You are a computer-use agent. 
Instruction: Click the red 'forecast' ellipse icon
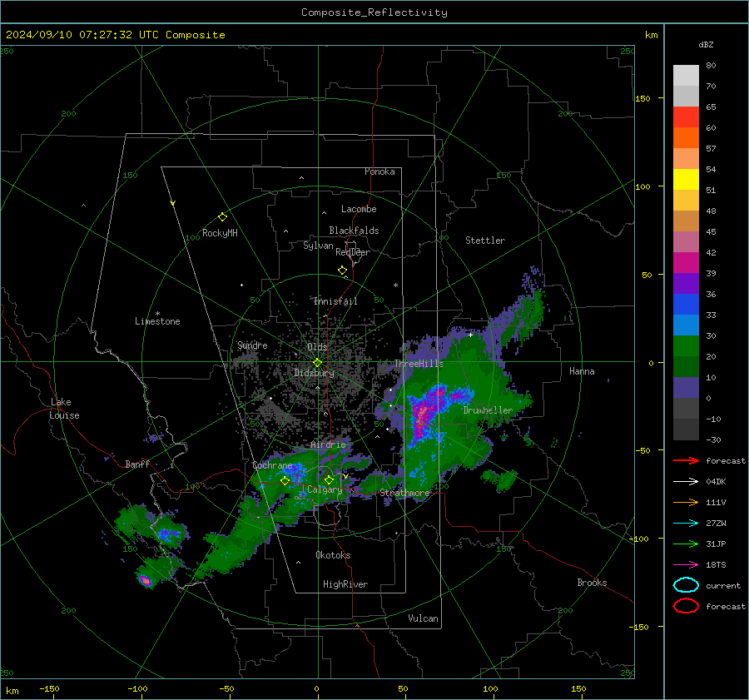coord(686,606)
